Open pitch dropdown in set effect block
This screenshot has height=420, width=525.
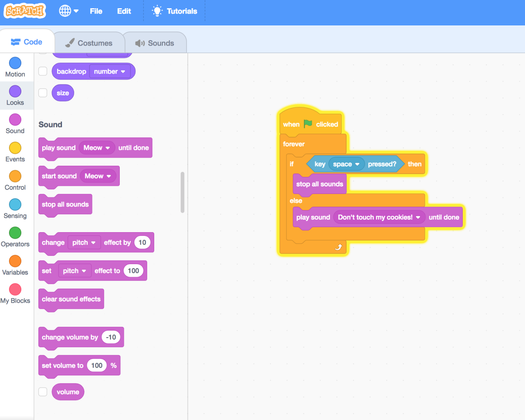tap(75, 271)
